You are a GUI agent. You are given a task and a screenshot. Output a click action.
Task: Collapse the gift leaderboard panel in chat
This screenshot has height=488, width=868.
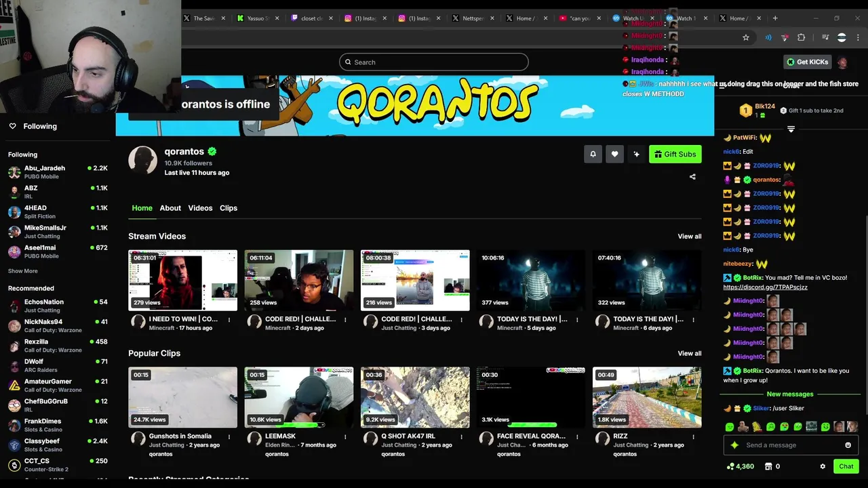click(x=791, y=129)
